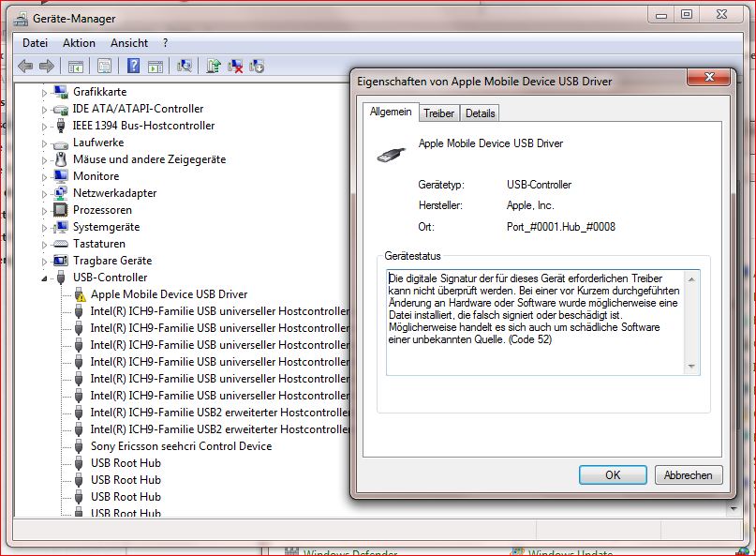This screenshot has width=756, height=556.
Task: Click the 'USB-Controller' Gerätetyp value in dialog
Action: pyautogui.click(x=539, y=185)
